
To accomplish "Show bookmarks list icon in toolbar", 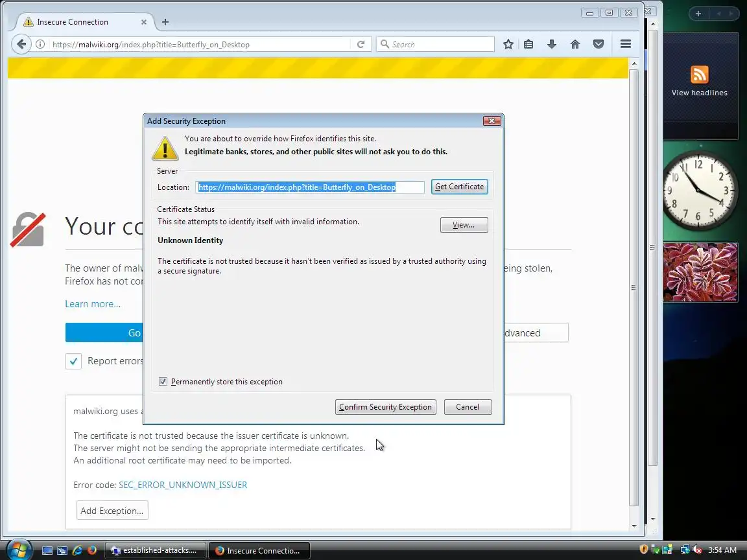I will pyautogui.click(x=528, y=44).
